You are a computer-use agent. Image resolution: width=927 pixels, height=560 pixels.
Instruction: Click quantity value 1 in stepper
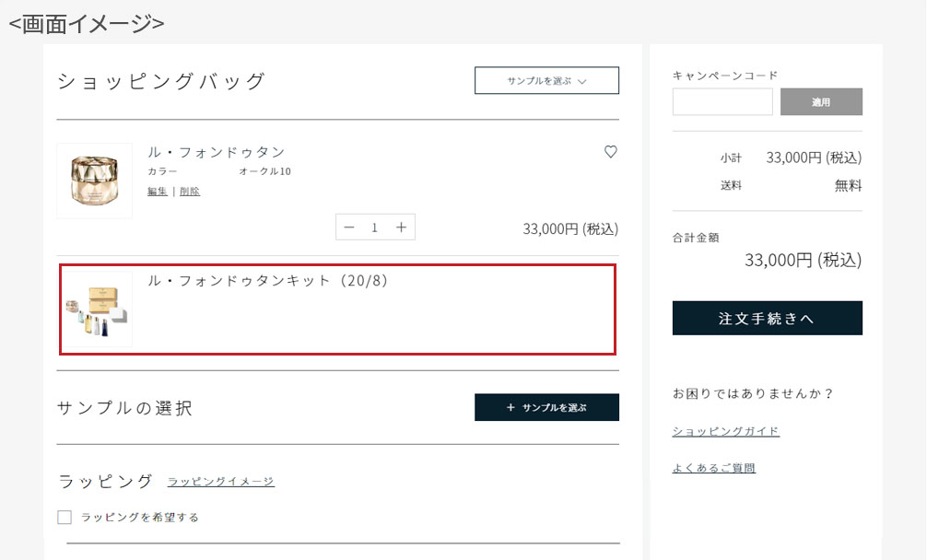(x=374, y=227)
